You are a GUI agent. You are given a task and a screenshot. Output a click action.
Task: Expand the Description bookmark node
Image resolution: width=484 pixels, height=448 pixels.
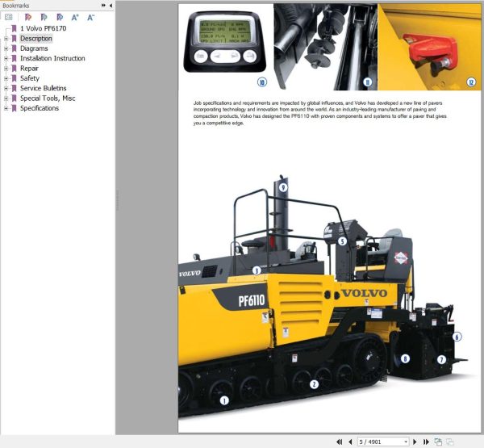point(6,39)
